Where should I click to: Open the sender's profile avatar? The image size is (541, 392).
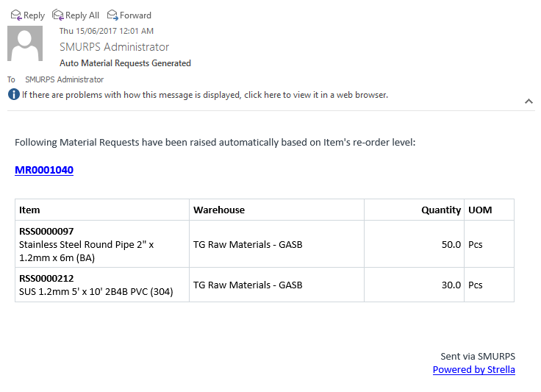(25, 43)
